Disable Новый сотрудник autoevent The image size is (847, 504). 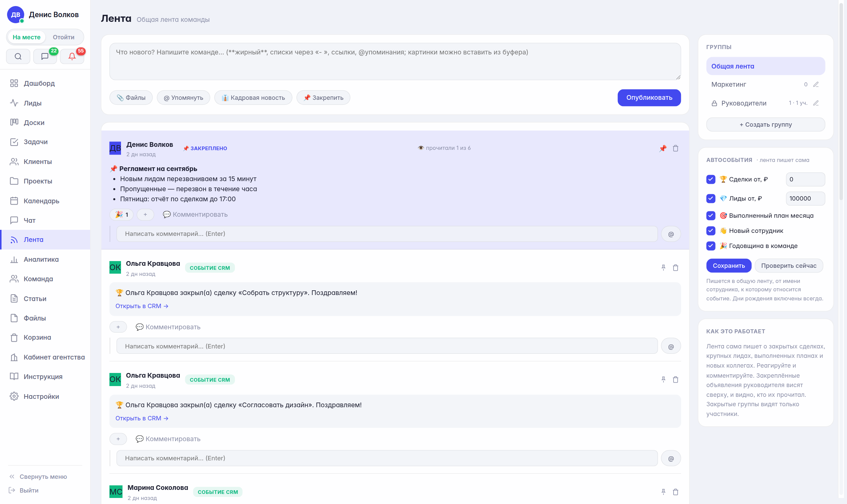[711, 231]
